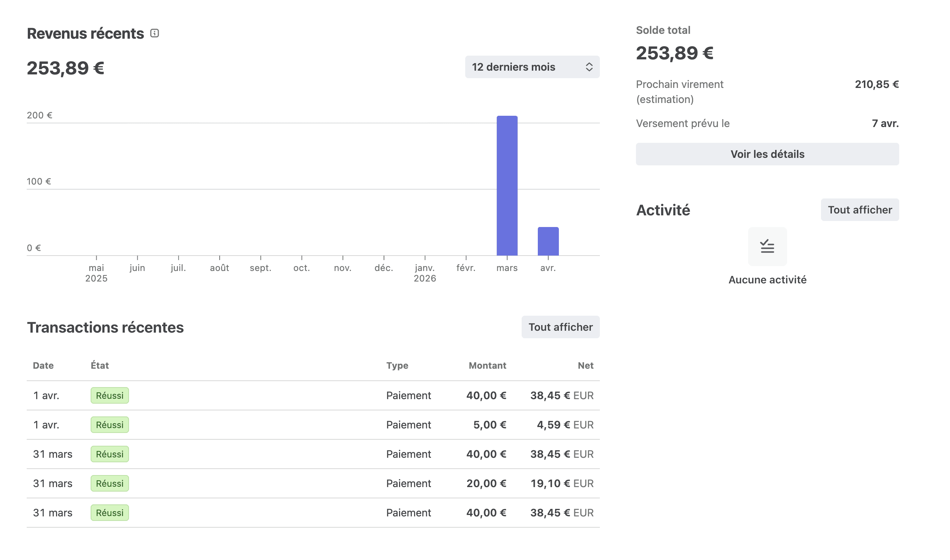Click the first 31 mars transaction row
The width and height of the screenshot is (950, 560).
(313, 454)
